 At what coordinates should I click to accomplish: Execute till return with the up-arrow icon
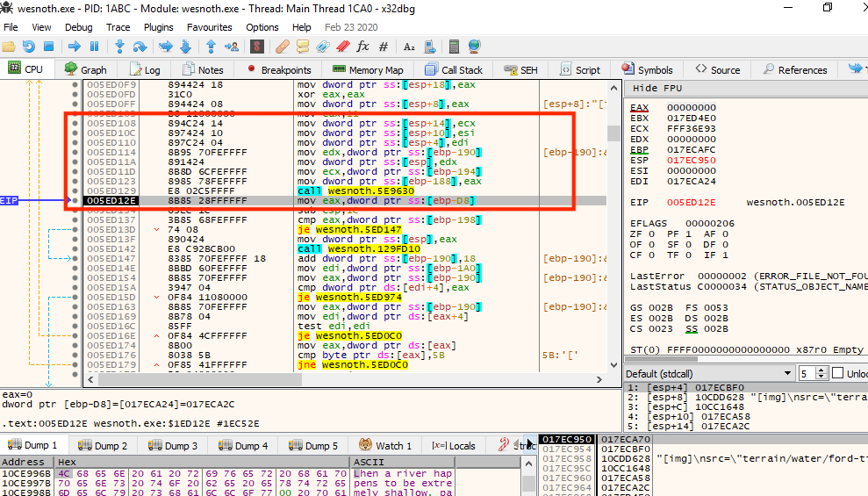211,47
